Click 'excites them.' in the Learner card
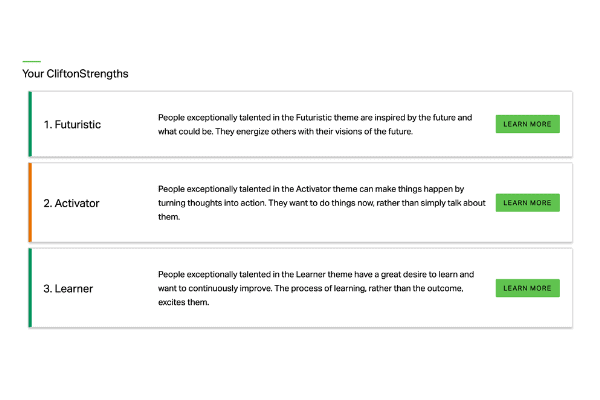This screenshot has width=600, height=400. pyautogui.click(x=184, y=302)
